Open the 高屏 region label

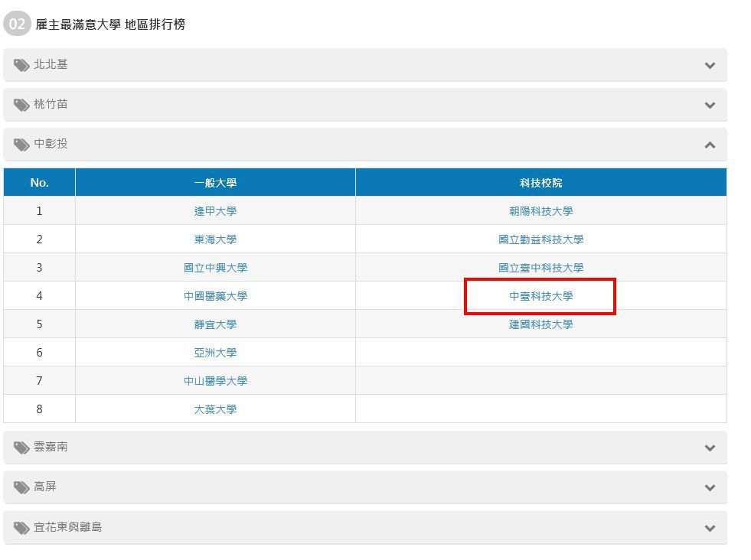click(45, 487)
